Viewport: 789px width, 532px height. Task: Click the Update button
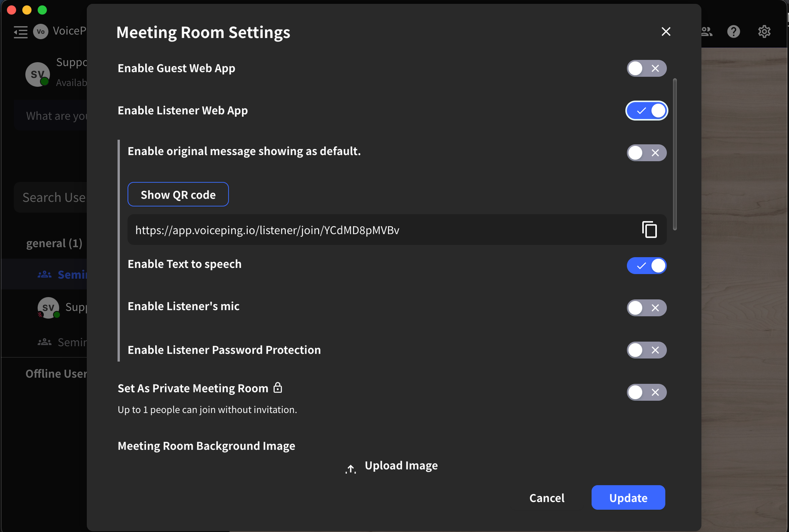(x=628, y=498)
